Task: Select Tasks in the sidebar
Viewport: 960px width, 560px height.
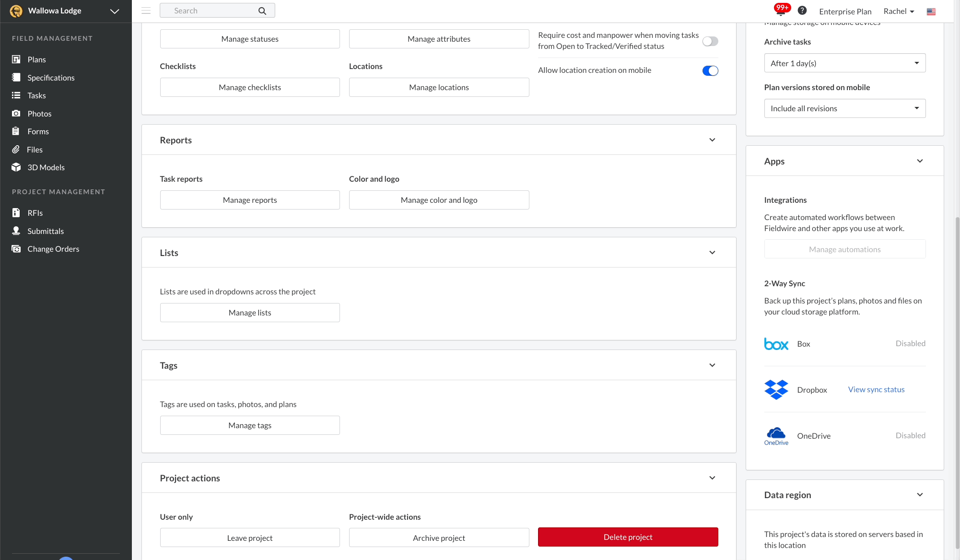Action: pos(36,95)
